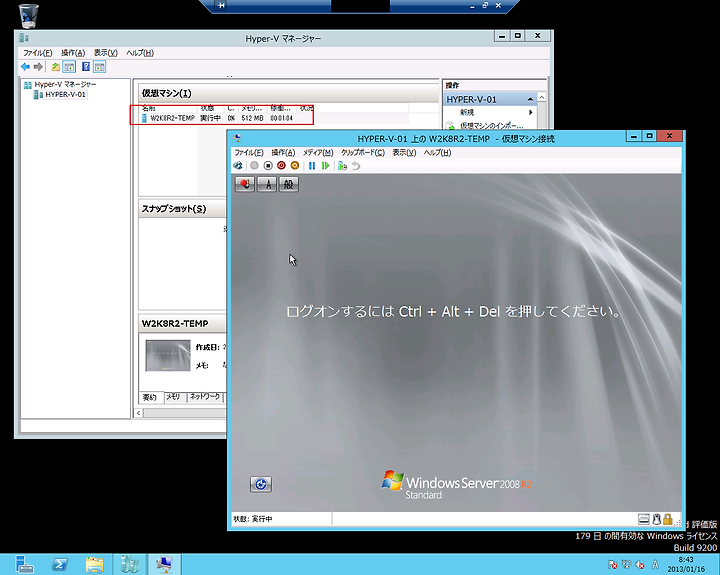The image size is (720, 575).
Task: Open メディア menu in VM connection window
Action: [x=318, y=152]
